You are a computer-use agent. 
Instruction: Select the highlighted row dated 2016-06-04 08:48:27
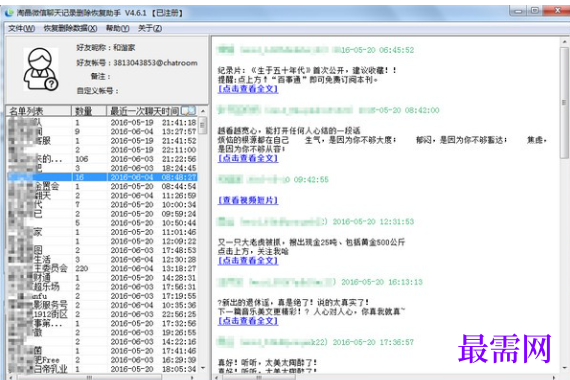pyautogui.click(x=103, y=177)
